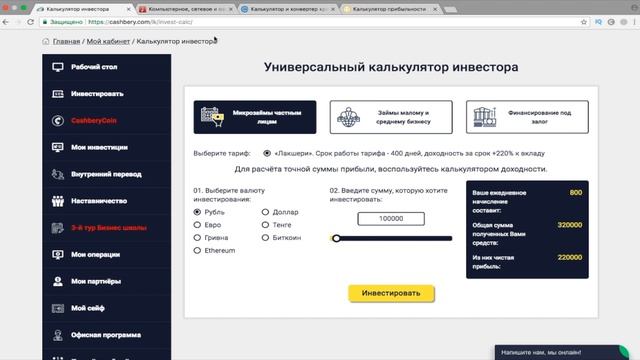Choose Займы малому и среднему бизнесу option
Screen dimensions: 640x360
pyautogui.click(x=391, y=117)
